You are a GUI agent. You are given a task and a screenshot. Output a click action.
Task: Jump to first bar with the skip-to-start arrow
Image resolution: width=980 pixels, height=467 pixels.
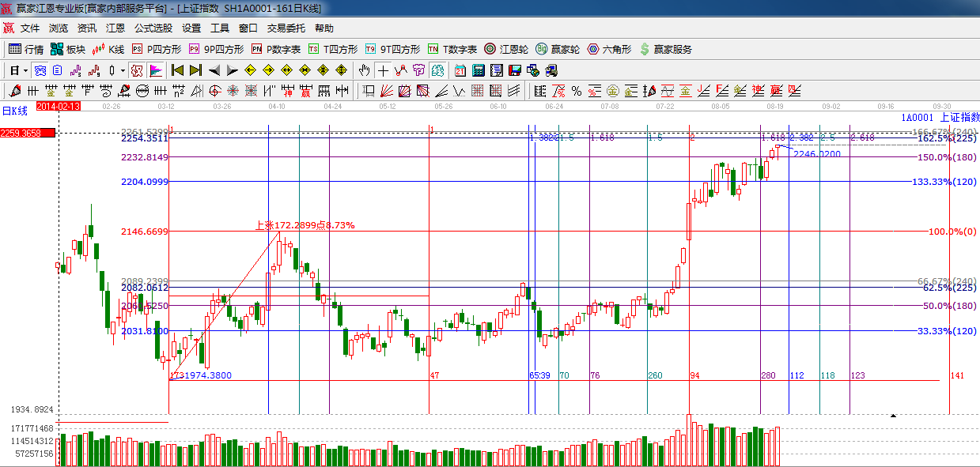click(x=177, y=70)
